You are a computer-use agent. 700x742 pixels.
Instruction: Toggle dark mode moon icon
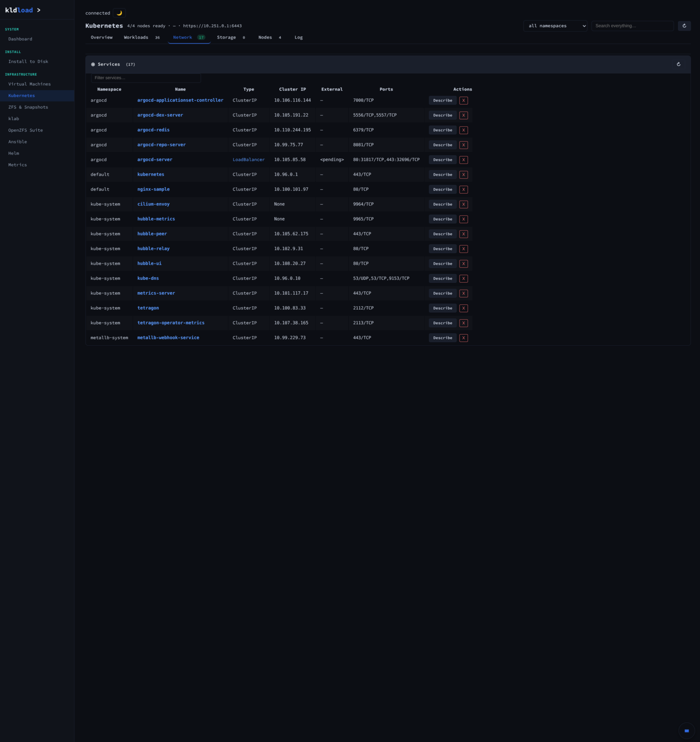119,13
